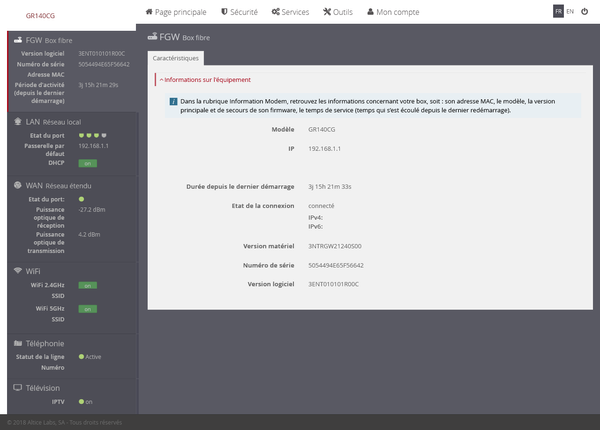600x430 pixels.
Task: Toggle the WiFi 2.4GHz on switch
Action: click(88, 285)
